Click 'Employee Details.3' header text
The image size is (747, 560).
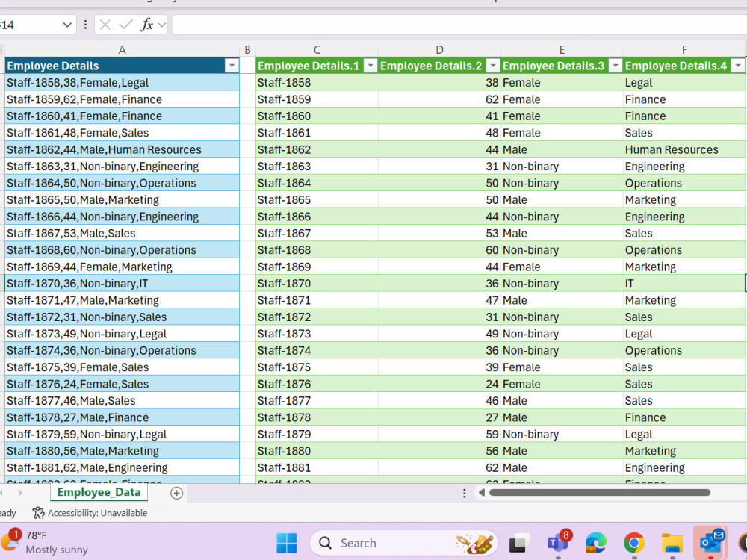click(554, 66)
